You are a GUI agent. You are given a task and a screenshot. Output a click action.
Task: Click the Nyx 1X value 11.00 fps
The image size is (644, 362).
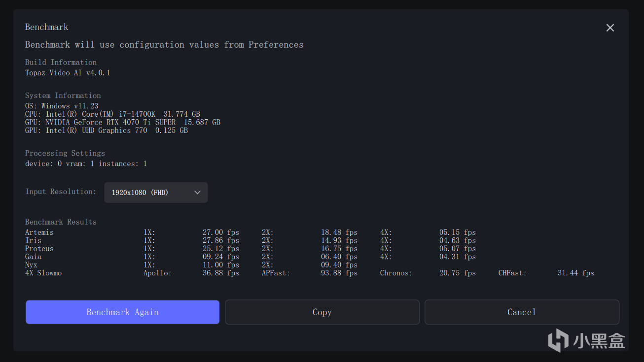click(x=221, y=265)
